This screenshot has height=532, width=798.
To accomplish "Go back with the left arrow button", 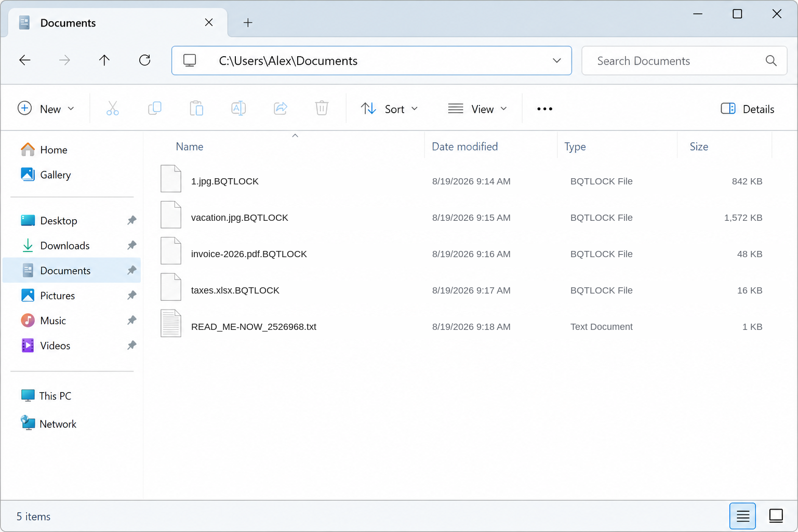I will pos(24,60).
